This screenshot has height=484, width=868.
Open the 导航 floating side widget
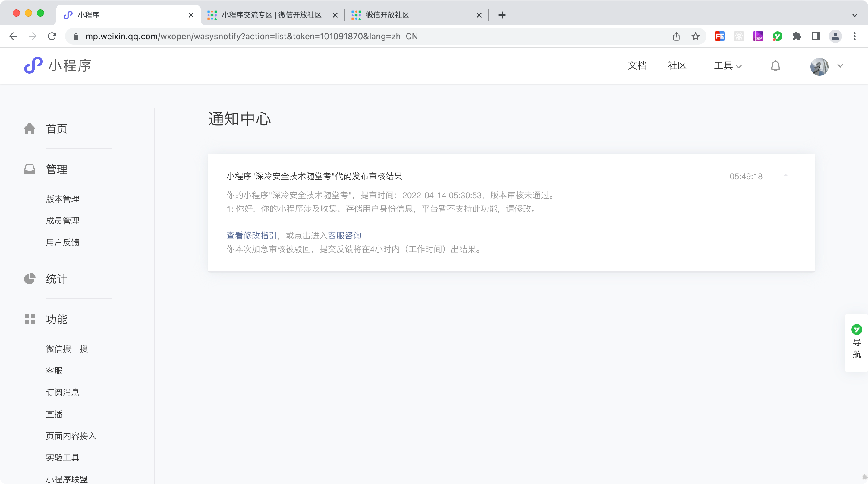[857, 342]
